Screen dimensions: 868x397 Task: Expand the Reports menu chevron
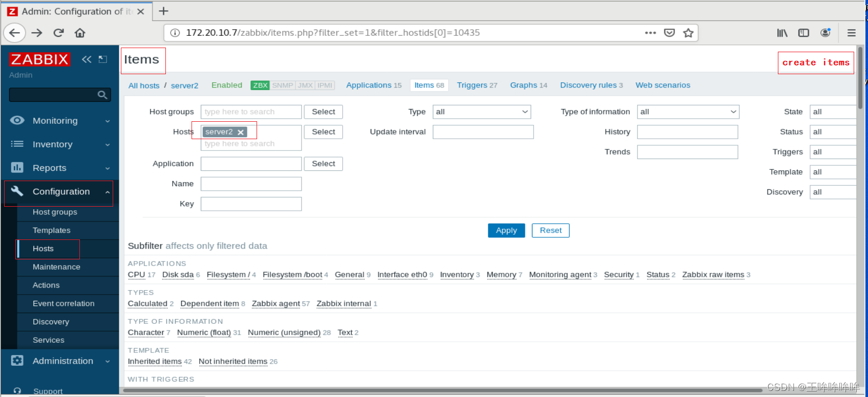pos(108,168)
